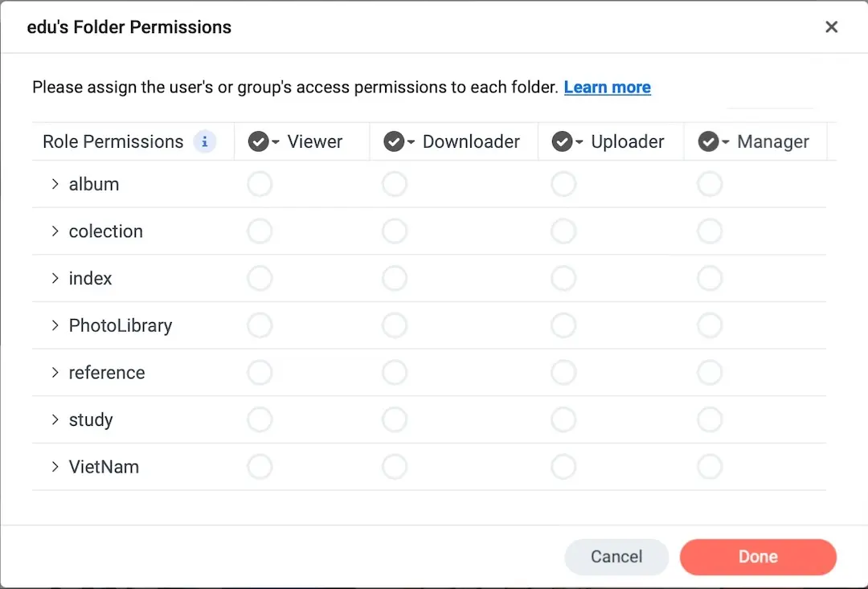Expand the PhotoLibrary folder tree

tap(55, 325)
